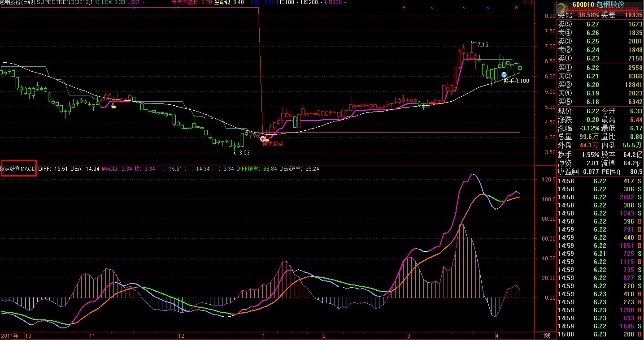Select the 锁定获利MACD indicator label
This screenshot has width=644, height=340.
pos(18,168)
